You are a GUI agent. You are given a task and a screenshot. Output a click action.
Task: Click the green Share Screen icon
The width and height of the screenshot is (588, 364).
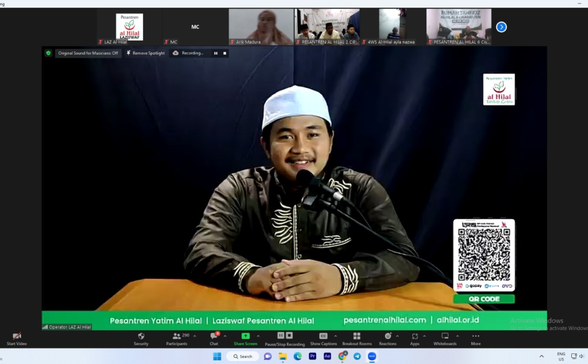pos(245,336)
